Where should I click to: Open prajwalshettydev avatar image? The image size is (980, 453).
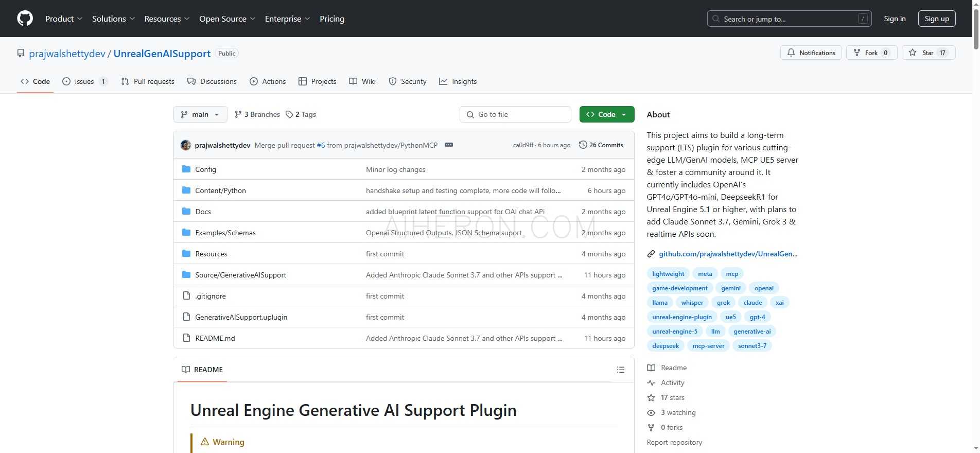point(186,145)
